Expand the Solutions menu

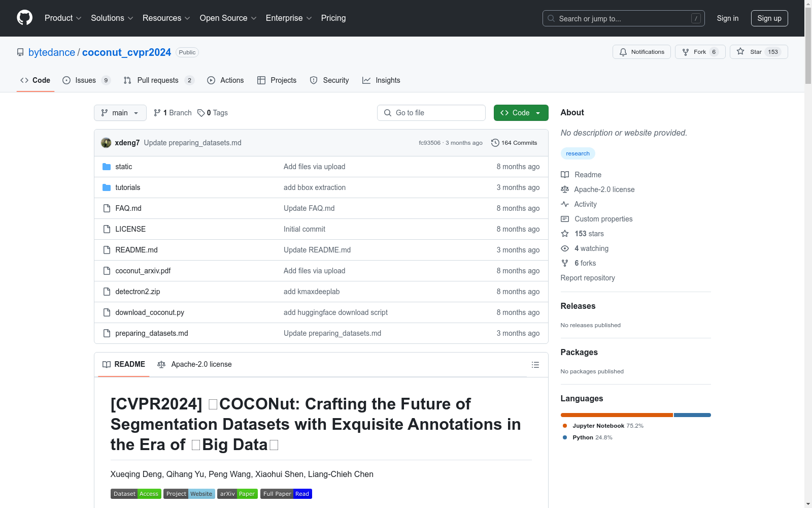click(112, 18)
